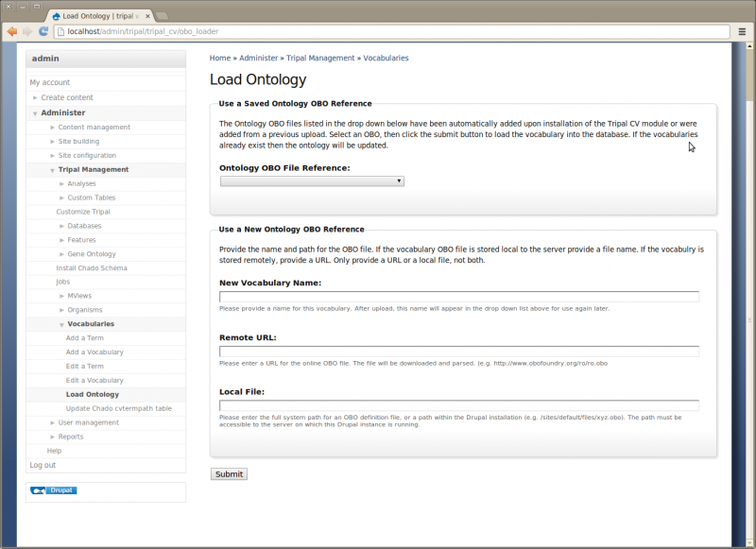
Task: Close the Load Ontology browser tab
Action: (147, 16)
